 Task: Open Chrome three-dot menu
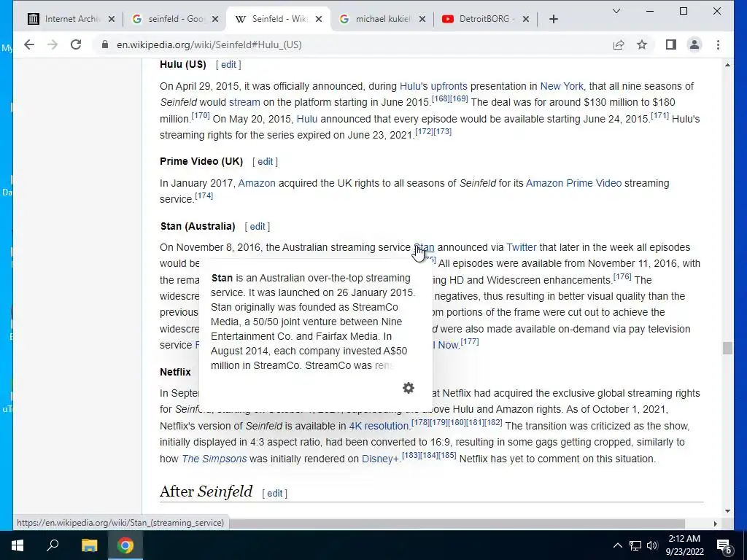click(x=718, y=44)
